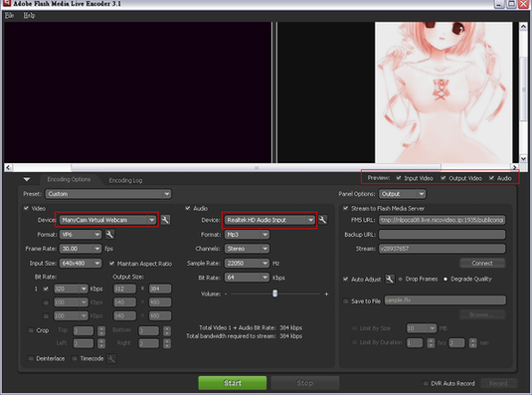
Task: Toggle the Video checkbox
Action: [26, 208]
